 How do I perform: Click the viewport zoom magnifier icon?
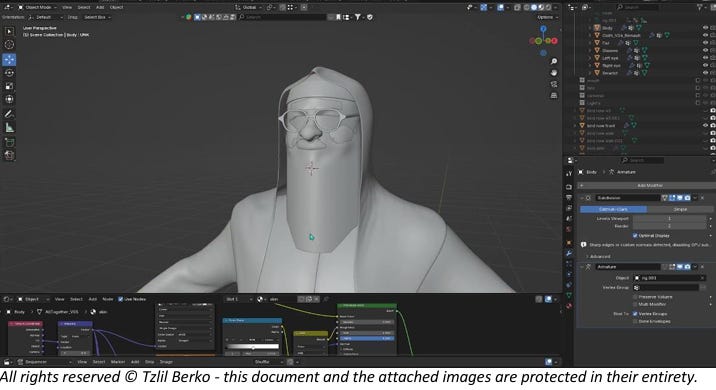point(554,61)
